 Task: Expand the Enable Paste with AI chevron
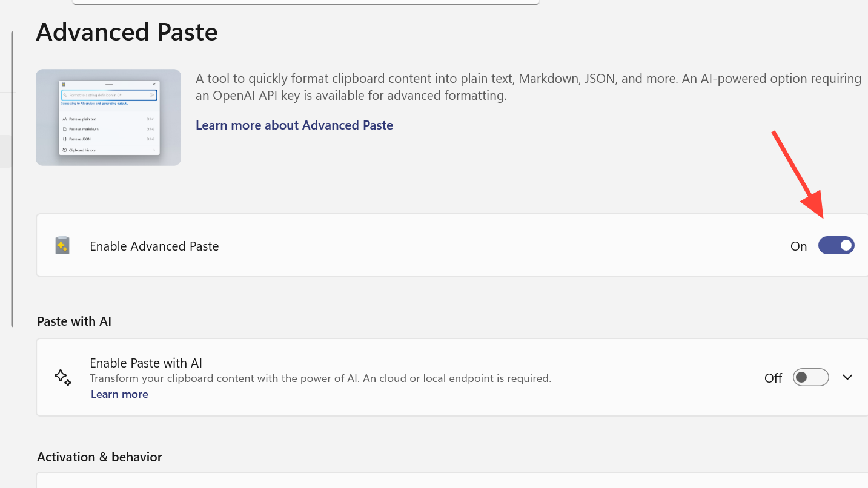pos(847,377)
